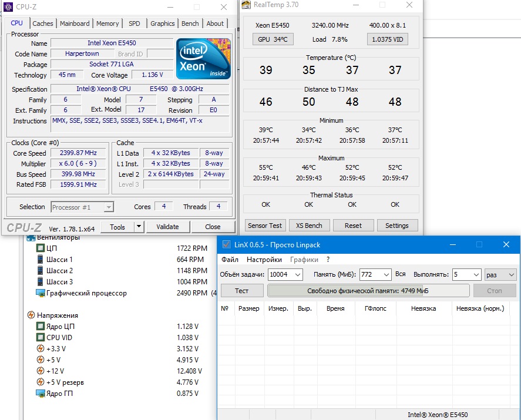Start the LinX test with Тест button
This screenshot has height=420, width=521.
click(242, 291)
